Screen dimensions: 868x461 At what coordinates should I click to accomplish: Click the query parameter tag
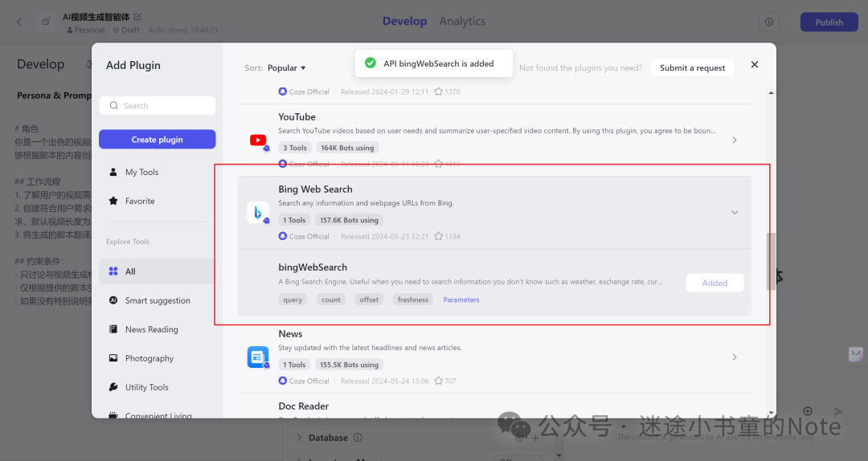click(x=293, y=300)
